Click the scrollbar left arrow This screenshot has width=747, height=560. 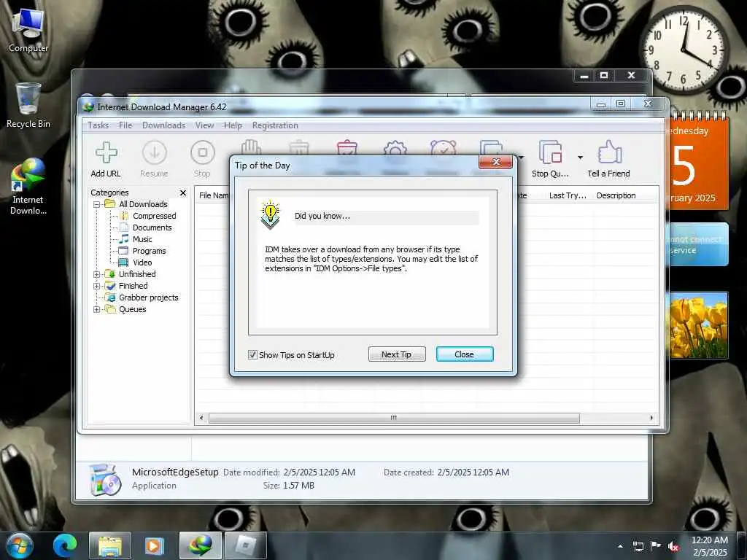[201, 418]
